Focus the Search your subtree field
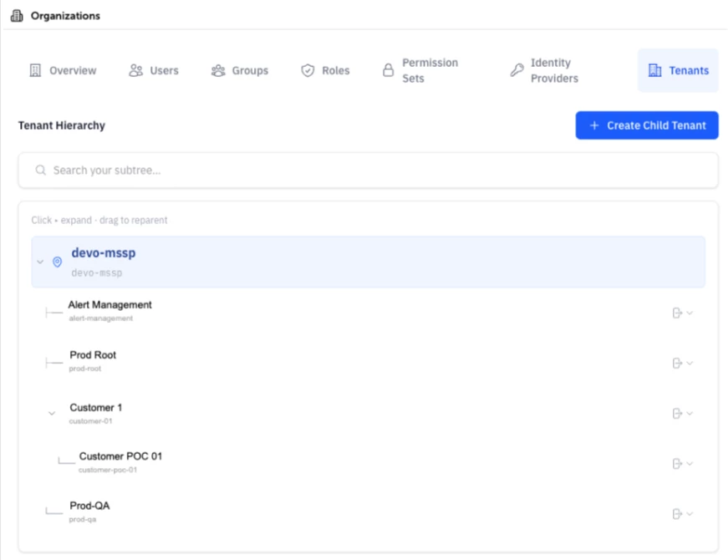The width and height of the screenshot is (728, 560). coord(368,171)
